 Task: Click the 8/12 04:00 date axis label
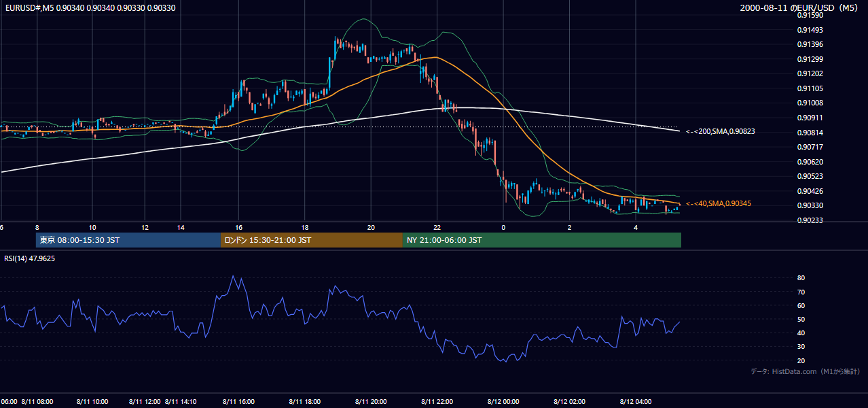(x=636, y=401)
